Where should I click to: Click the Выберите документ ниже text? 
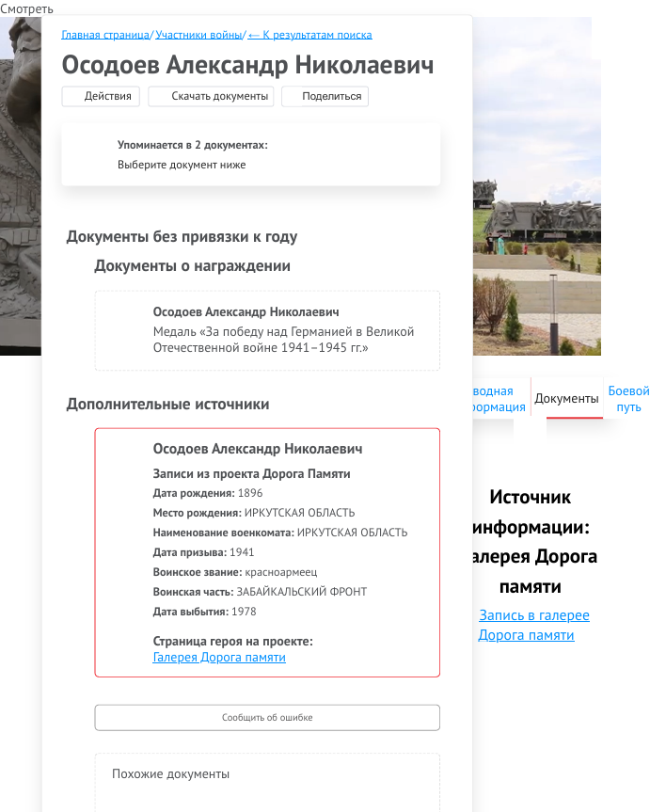[x=182, y=165]
